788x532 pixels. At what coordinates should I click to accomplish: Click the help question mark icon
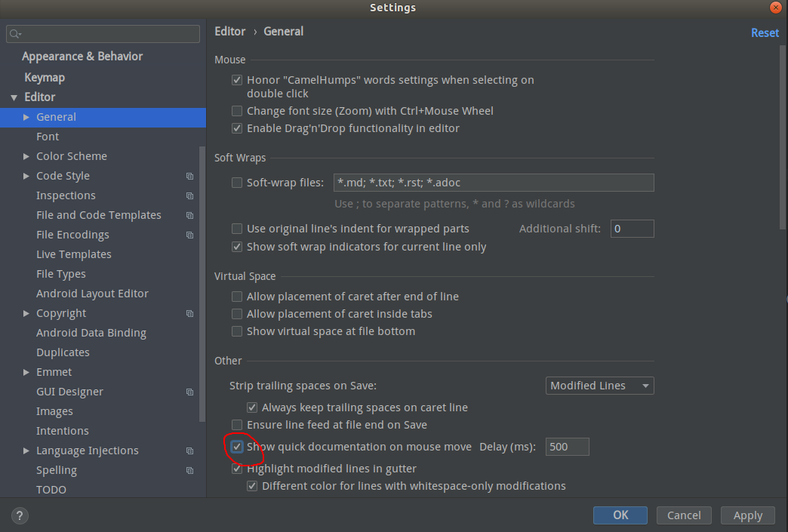(x=20, y=516)
